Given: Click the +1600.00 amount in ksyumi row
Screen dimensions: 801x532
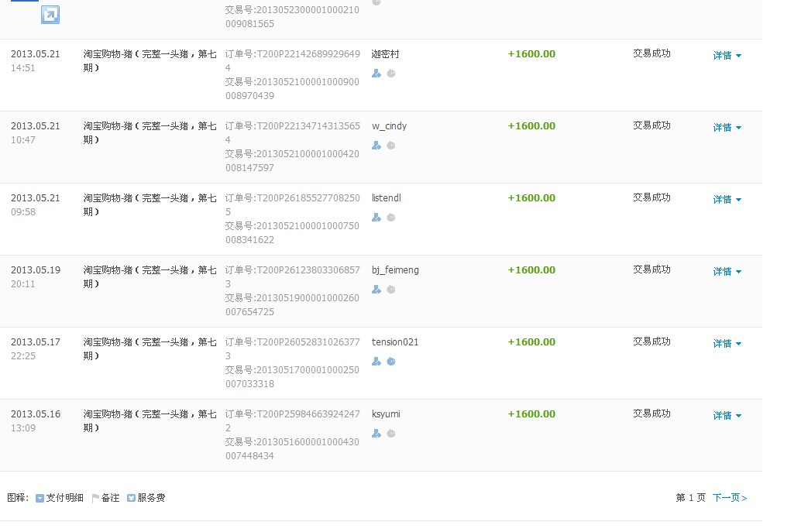Looking at the screenshot, I should 531,414.
